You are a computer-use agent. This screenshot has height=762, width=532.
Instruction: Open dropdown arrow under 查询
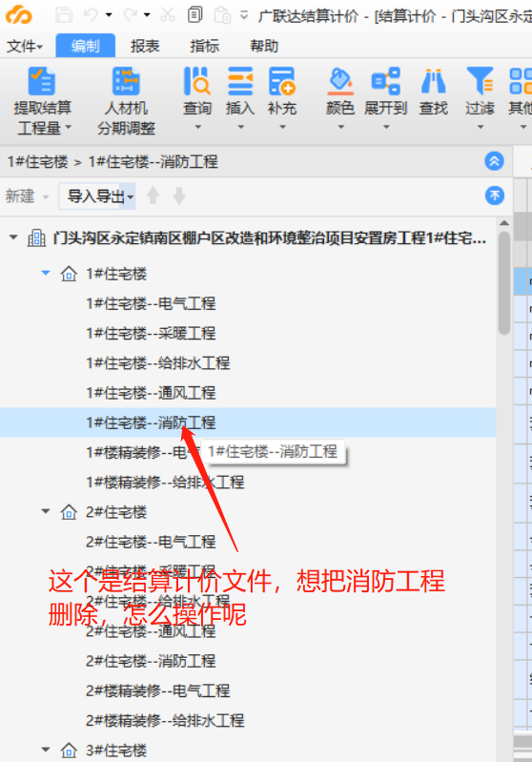click(197, 128)
